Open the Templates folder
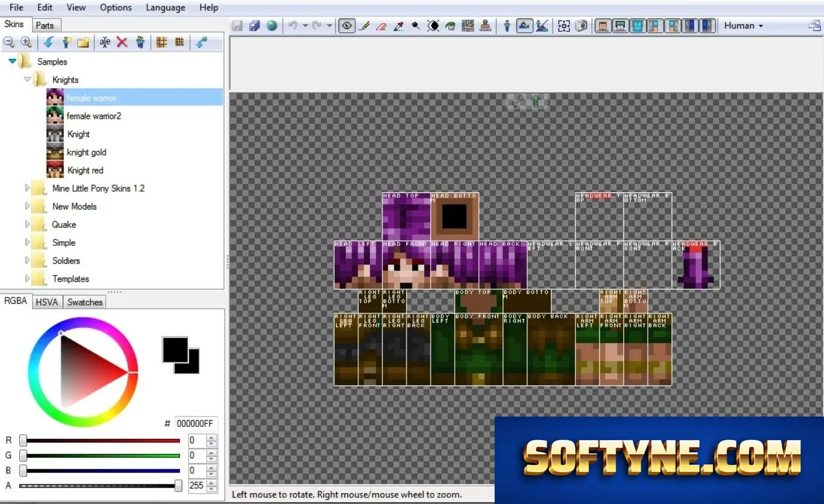Viewport: 824px width, 504px height. [x=71, y=279]
